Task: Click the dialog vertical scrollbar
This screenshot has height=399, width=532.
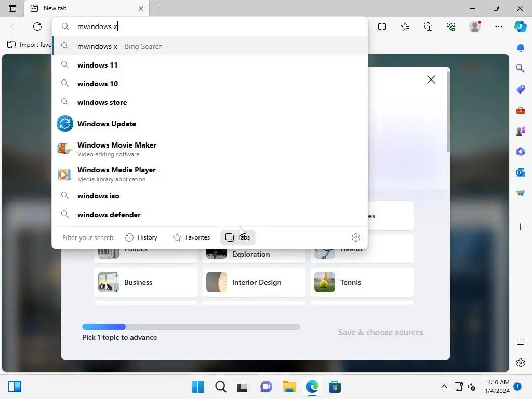Action: [x=448, y=111]
